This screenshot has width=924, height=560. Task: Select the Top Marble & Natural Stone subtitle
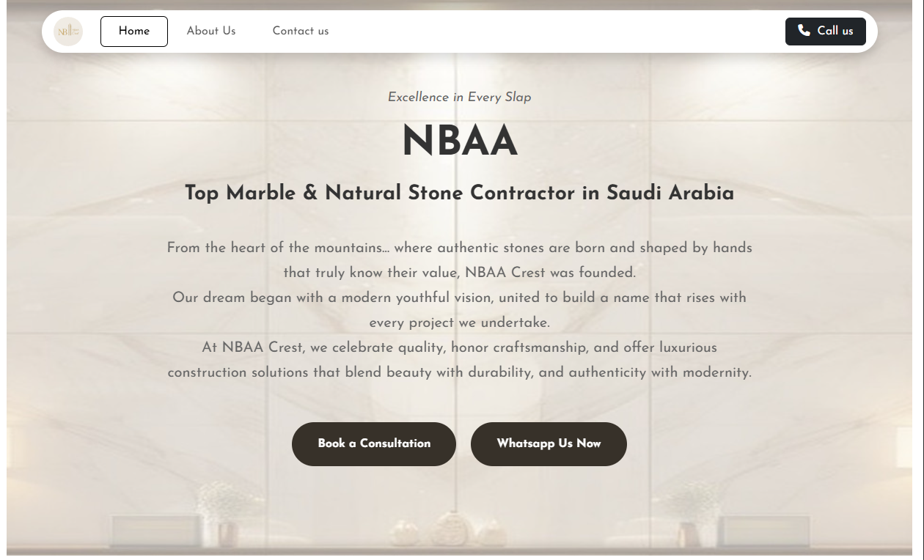point(460,193)
